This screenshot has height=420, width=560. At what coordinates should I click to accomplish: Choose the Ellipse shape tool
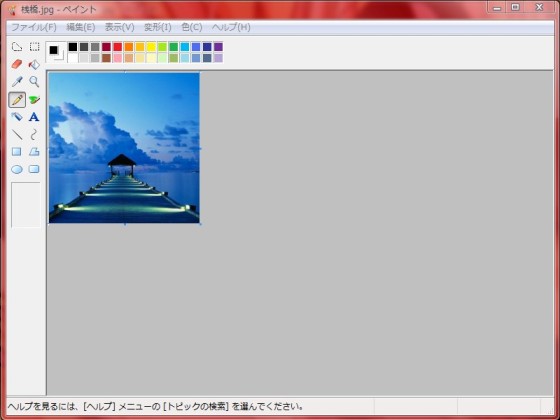click(17, 169)
